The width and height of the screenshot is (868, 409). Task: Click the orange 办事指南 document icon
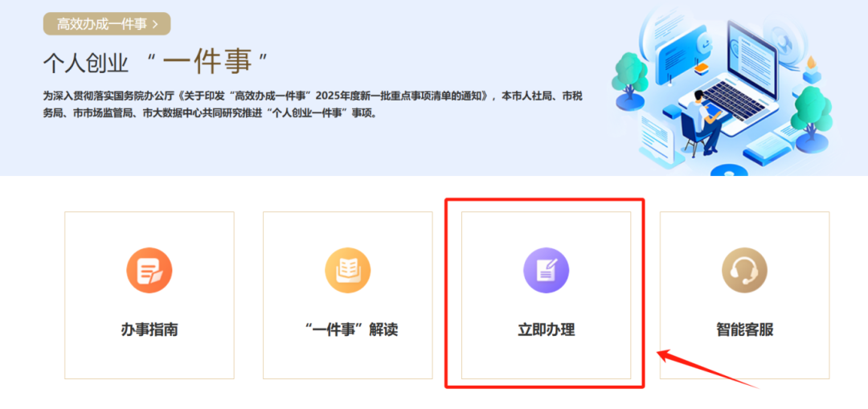[x=149, y=271]
